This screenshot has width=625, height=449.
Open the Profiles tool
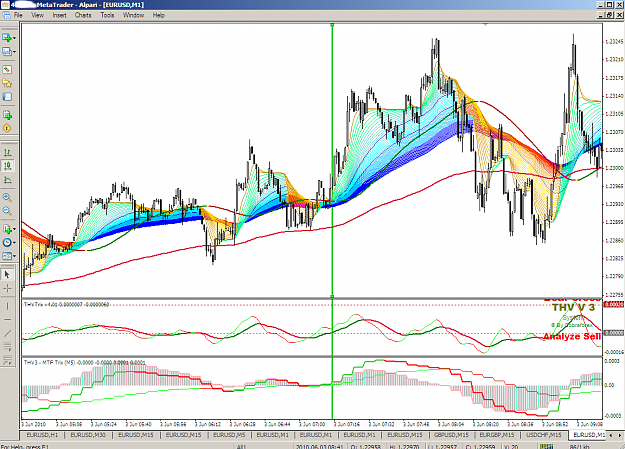click(7, 51)
